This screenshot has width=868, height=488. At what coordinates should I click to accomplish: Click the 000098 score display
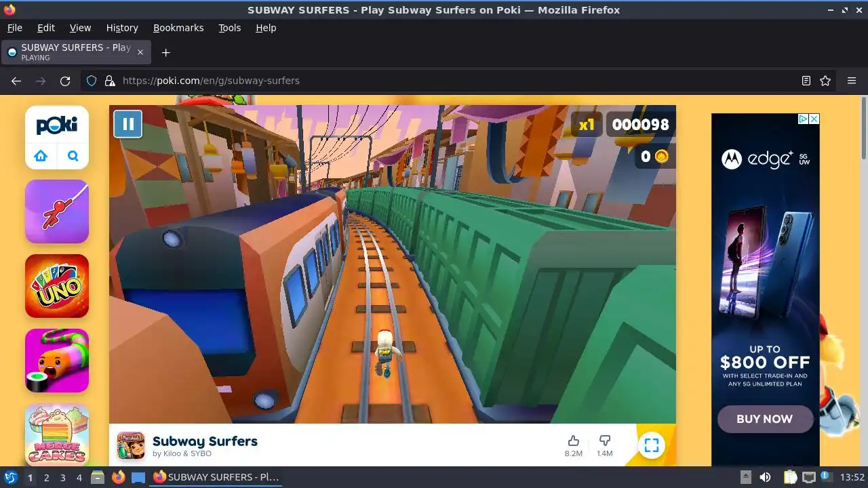pos(640,125)
